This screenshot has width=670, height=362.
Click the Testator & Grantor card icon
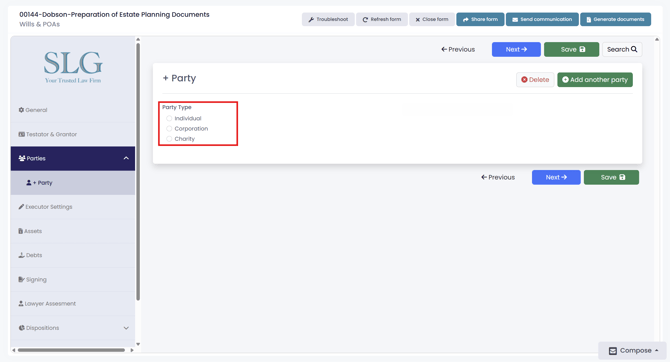click(21, 134)
